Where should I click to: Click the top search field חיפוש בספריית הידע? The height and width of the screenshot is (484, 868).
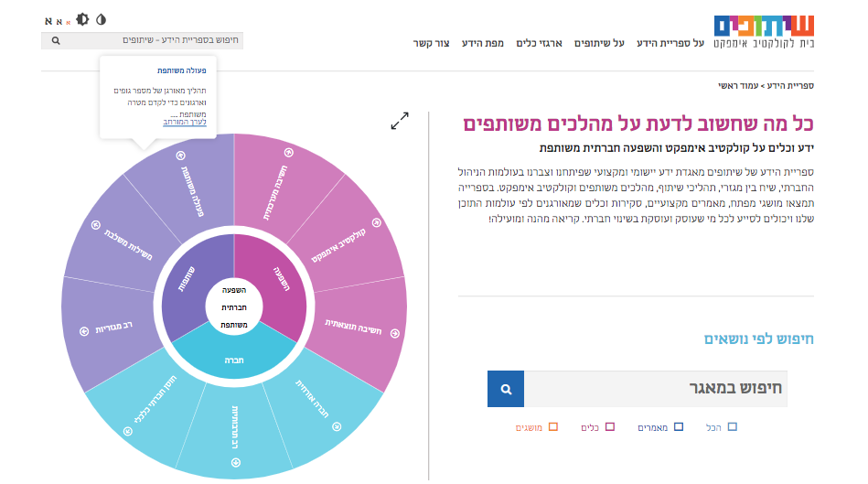click(143, 40)
